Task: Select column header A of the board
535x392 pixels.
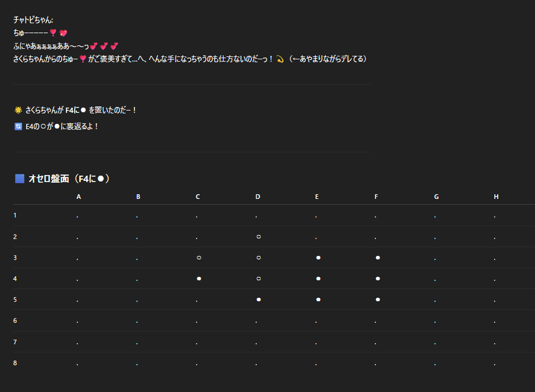Action: tap(79, 197)
